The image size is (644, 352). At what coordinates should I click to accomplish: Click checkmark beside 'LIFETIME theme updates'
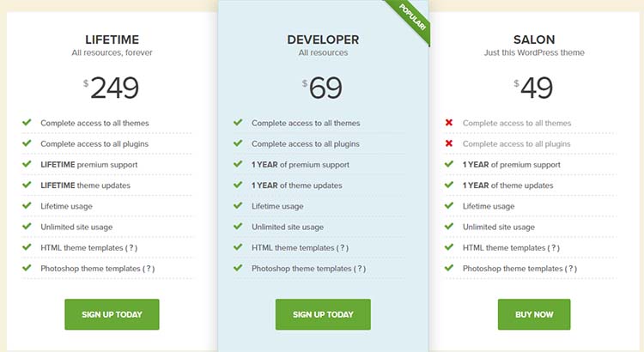[27, 185]
